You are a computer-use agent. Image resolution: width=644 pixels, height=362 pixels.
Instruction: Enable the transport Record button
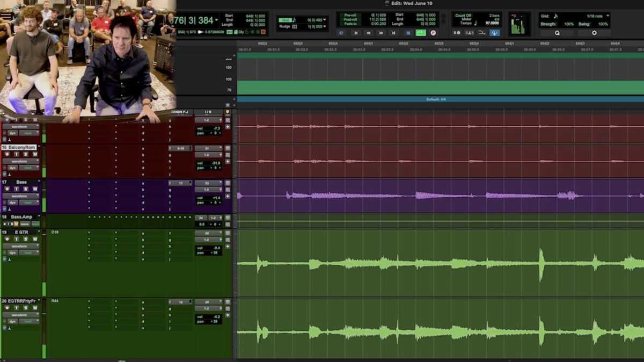pyautogui.click(x=434, y=33)
